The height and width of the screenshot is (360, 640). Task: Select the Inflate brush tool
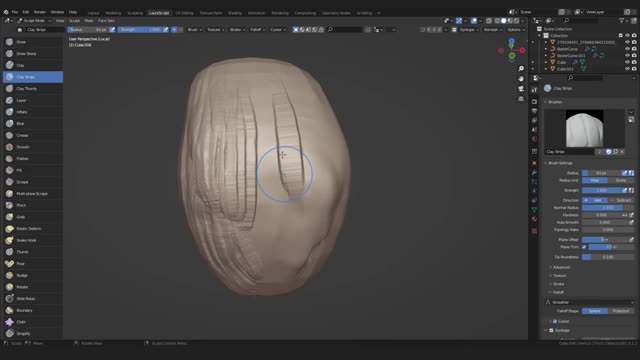tap(33, 112)
